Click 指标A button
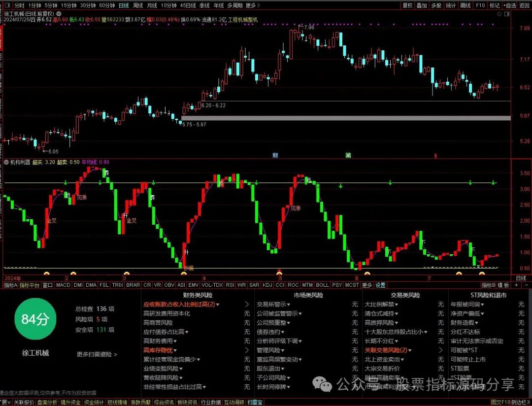The width and height of the screenshot is (532, 406). click(x=10, y=285)
